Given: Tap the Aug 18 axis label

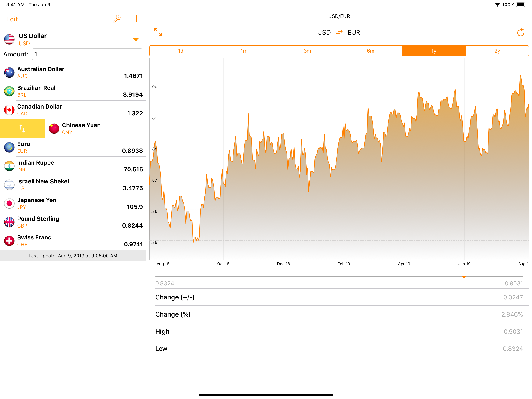Looking at the screenshot, I should pyautogui.click(x=163, y=264).
